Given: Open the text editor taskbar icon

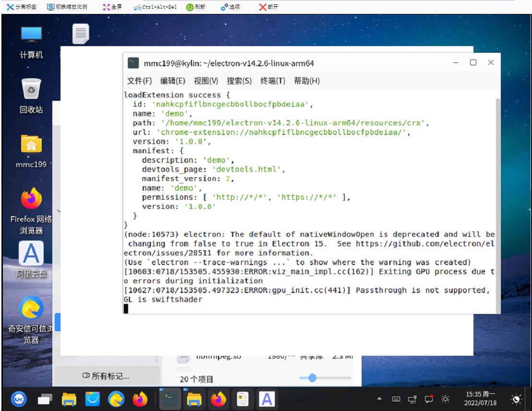Looking at the screenshot, I should (243, 399).
